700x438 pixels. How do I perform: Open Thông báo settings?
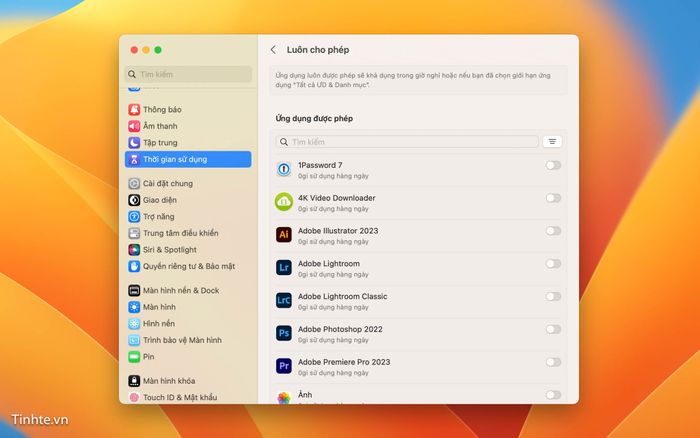188,109
